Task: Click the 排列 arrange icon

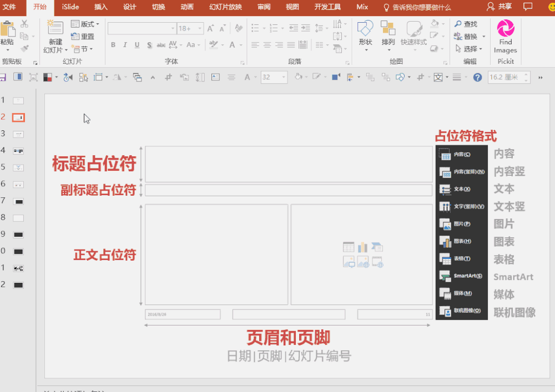Action: (388, 29)
